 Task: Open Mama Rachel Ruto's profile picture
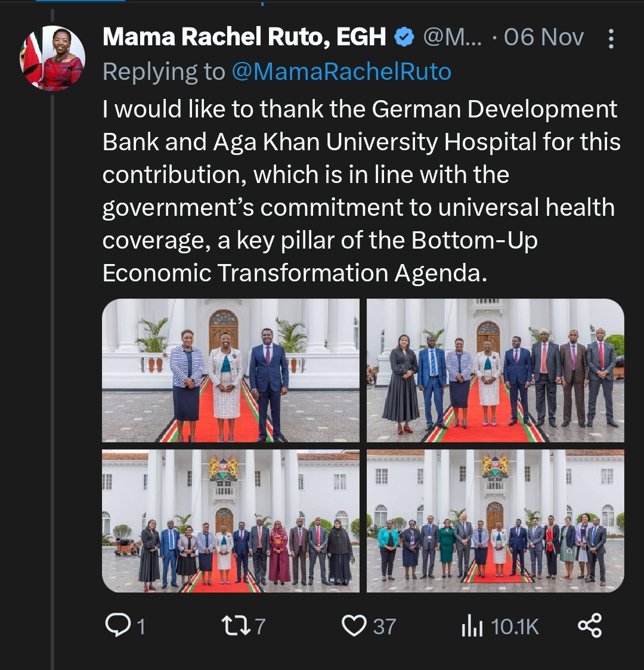click(52, 58)
